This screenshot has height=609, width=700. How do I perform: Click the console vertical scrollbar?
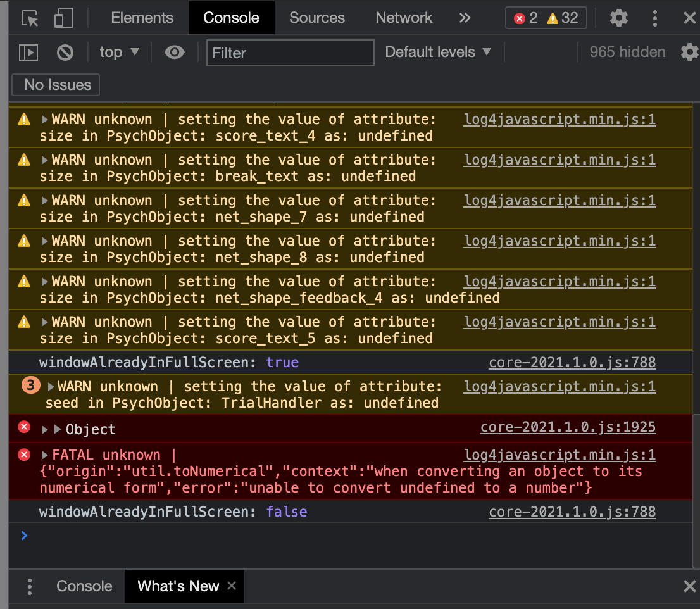coord(696,491)
